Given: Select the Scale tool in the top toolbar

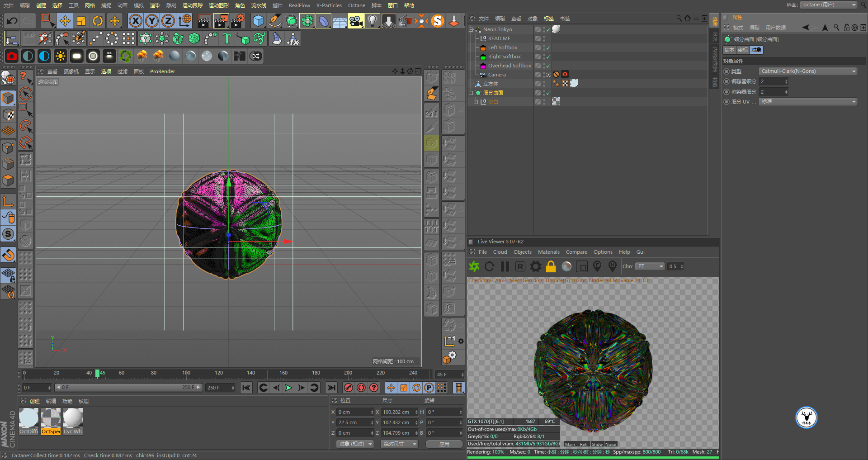Looking at the screenshot, I should point(81,21).
